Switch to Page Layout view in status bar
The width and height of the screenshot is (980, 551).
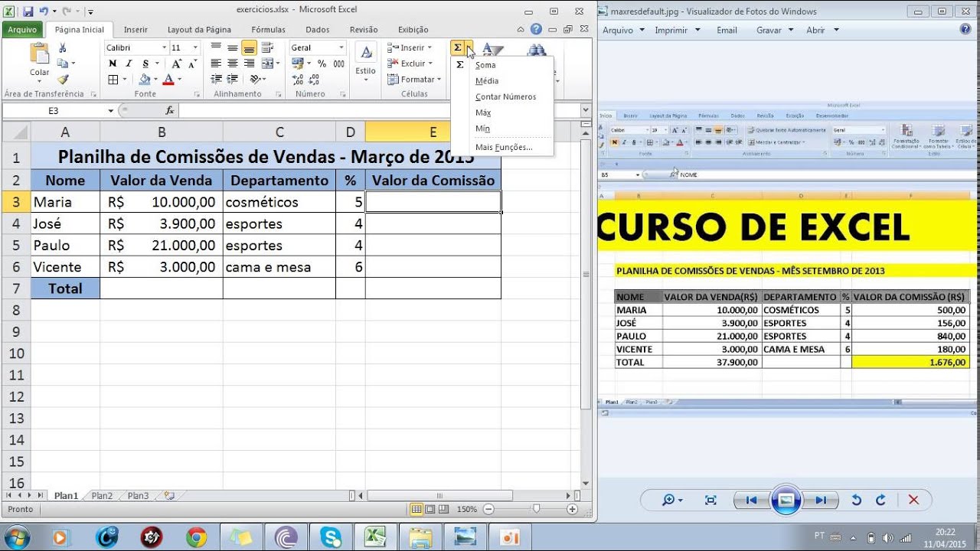430,509
